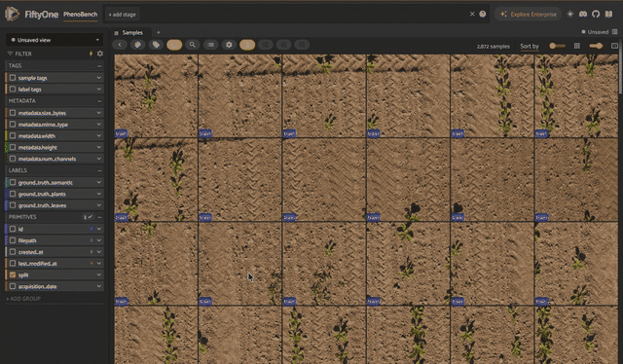Click the FiftyOne title text
Screen dimensions: 623x364
41,15
